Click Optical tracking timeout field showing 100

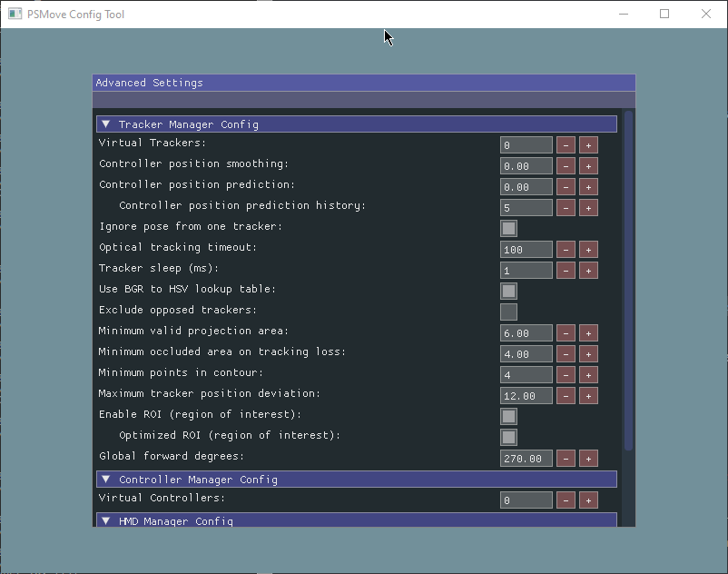coord(526,250)
